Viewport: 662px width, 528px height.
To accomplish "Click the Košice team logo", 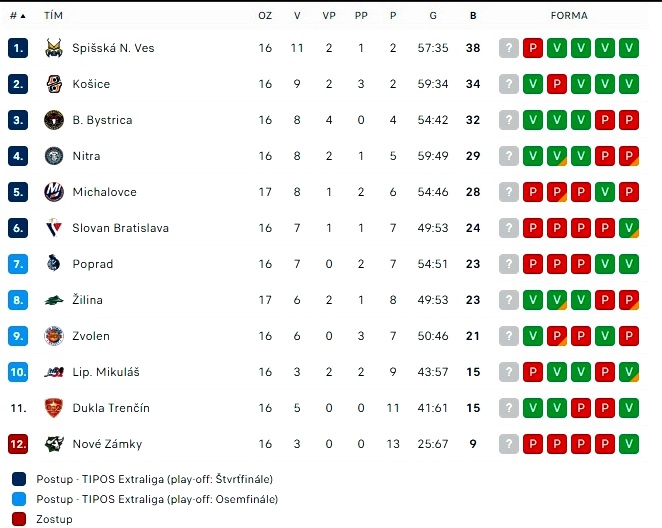I will (54, 84).
